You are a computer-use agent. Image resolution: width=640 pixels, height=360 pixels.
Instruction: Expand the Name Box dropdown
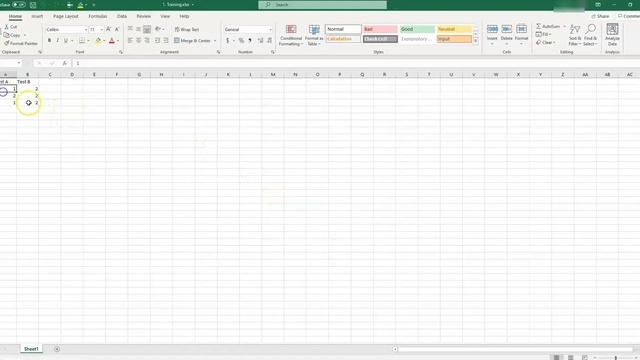(19, 63)
